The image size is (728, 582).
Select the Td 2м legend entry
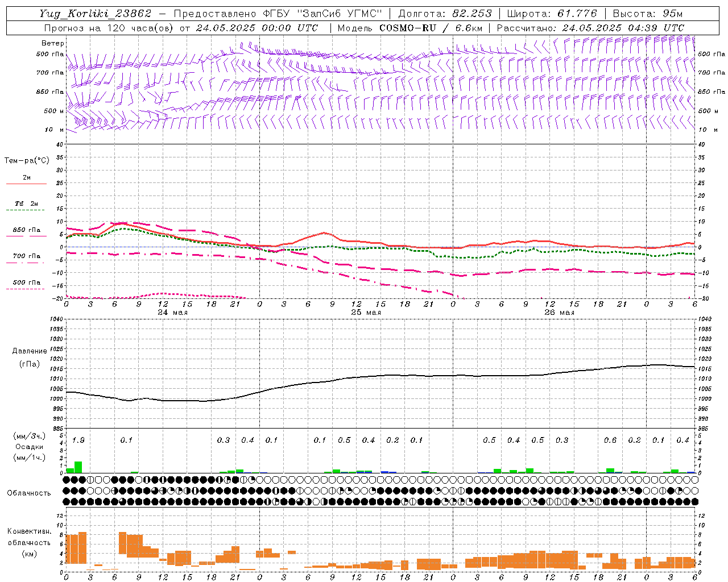pos(26,203)
